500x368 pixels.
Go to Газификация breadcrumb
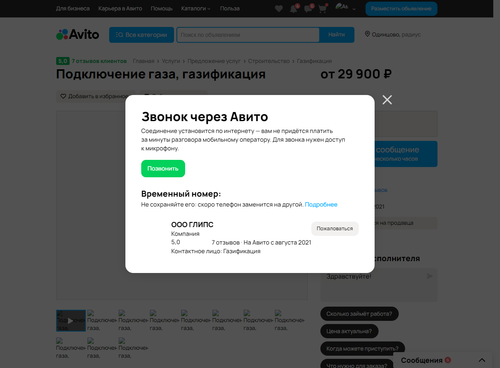(314, 61)
